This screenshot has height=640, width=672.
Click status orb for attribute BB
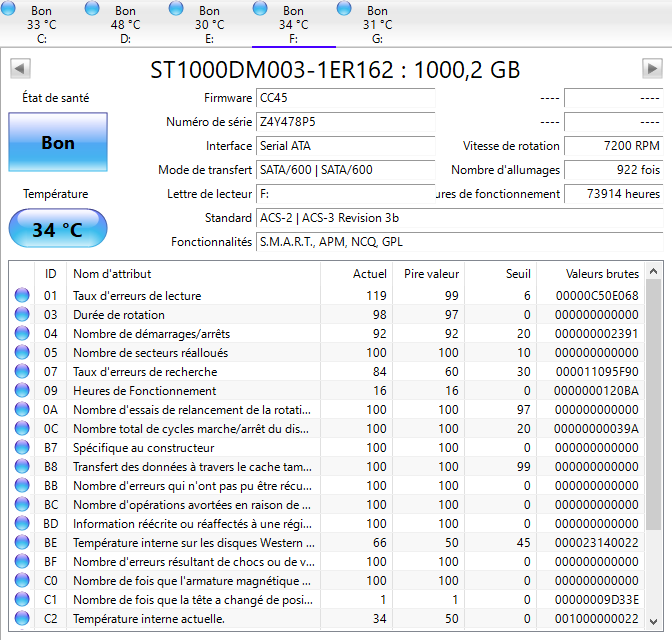pyautogui.click(x=22, y=485)
